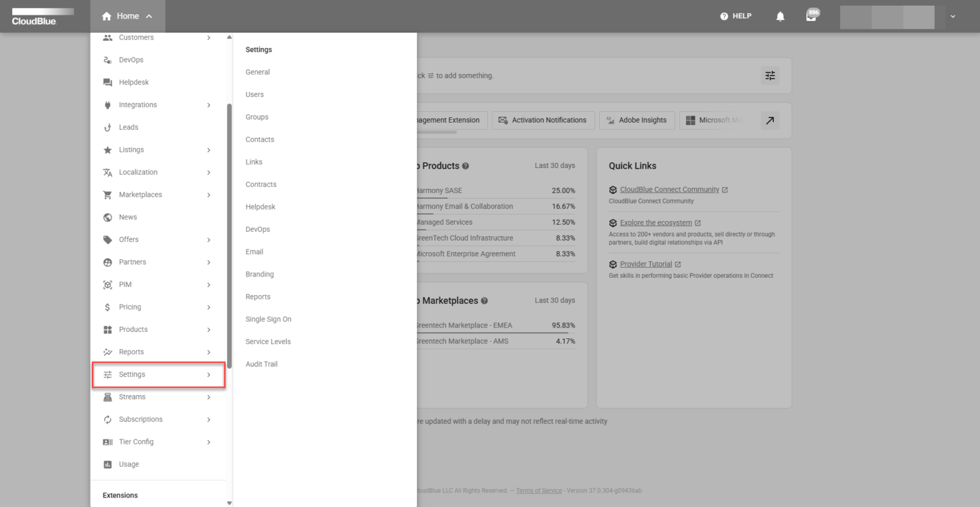Click the Marketplaces cart icon
The height and width of the screenshot is (507, 980).
point(107,194)
